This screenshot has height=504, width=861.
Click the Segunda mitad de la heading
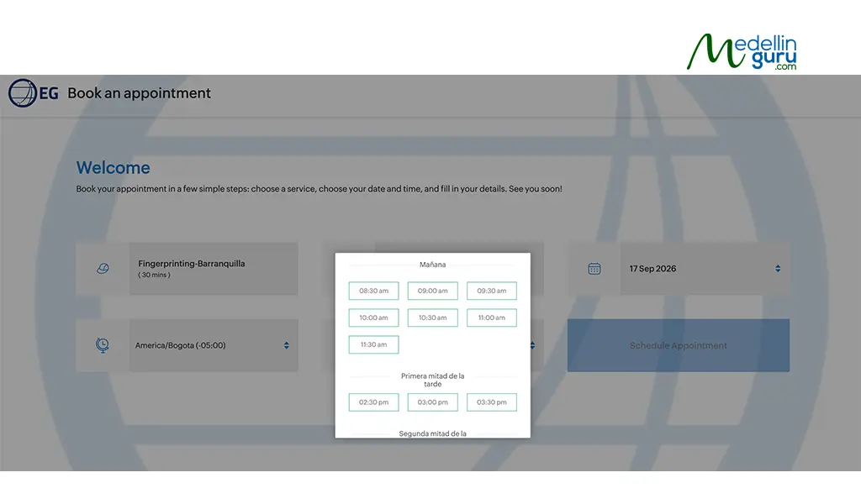pyautogui.click(x=433, y=433)
